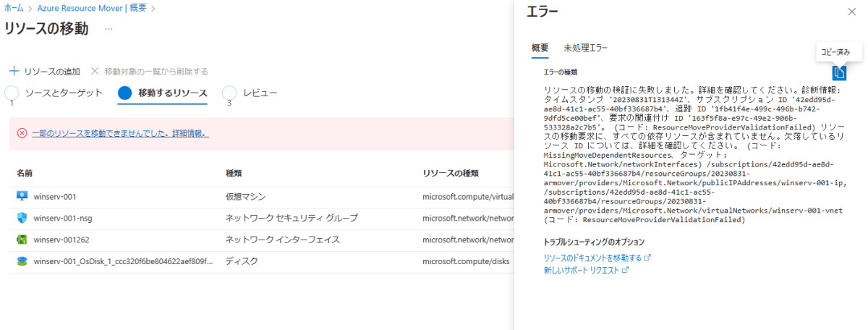Click the winserv-001-nsg shield icon
Viewport: 868px width, 330px height.
[22, 218]
